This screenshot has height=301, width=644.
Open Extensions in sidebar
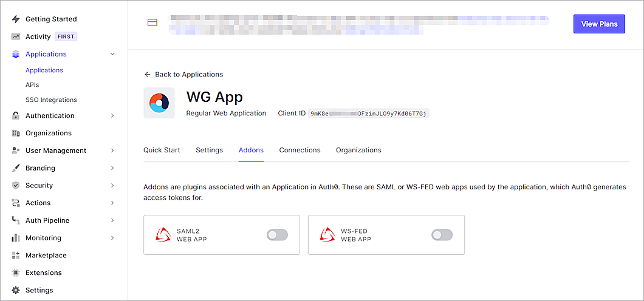point(44,272)
